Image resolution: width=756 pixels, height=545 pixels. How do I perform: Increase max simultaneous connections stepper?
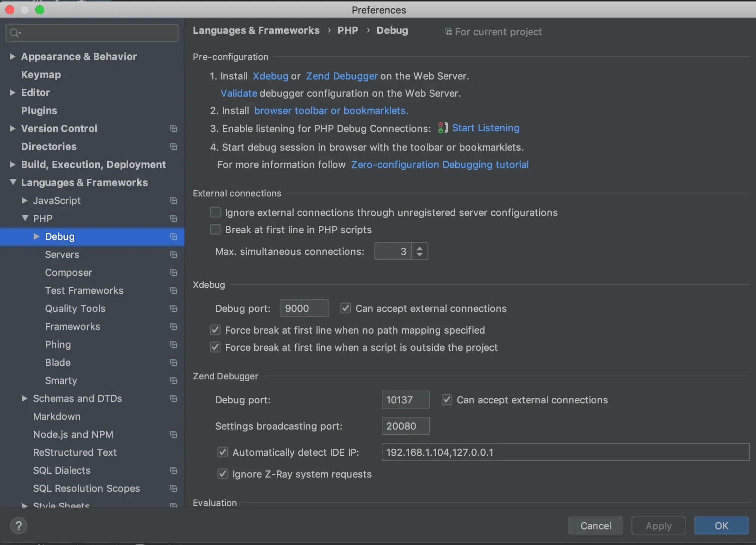click(420, 248)
